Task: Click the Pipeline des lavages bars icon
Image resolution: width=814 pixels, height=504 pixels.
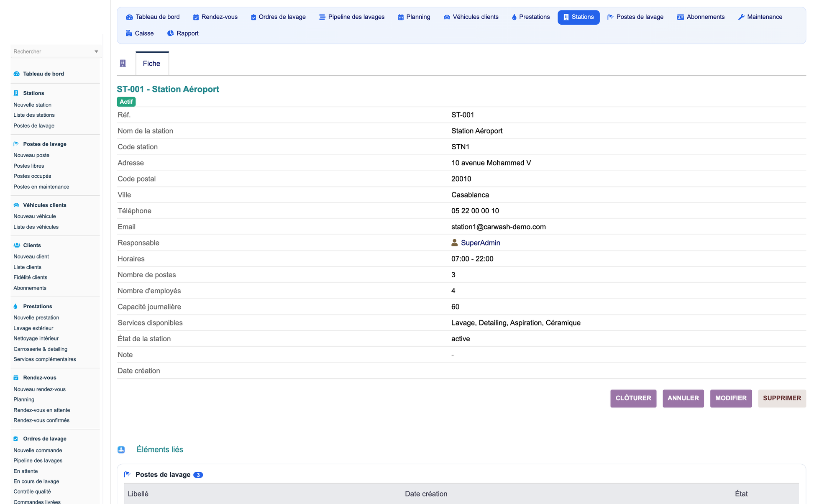Action: [322, 17]
